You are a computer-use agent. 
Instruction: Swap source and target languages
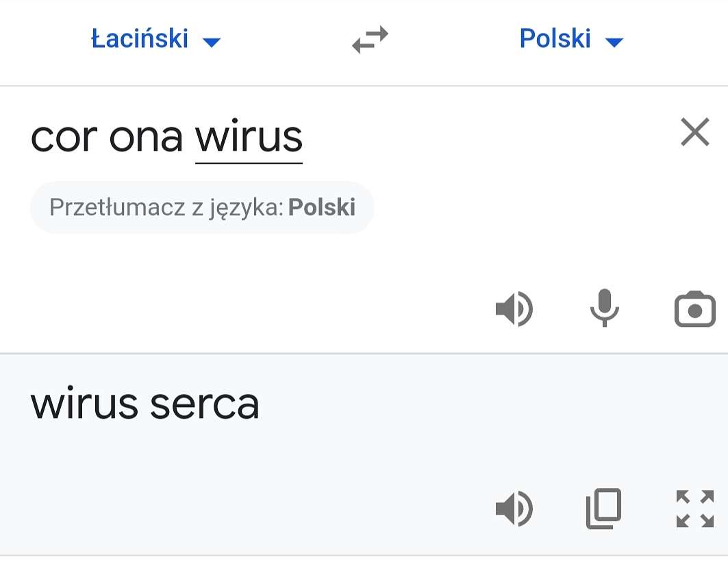pyautogui.click(x=370, y=40)
